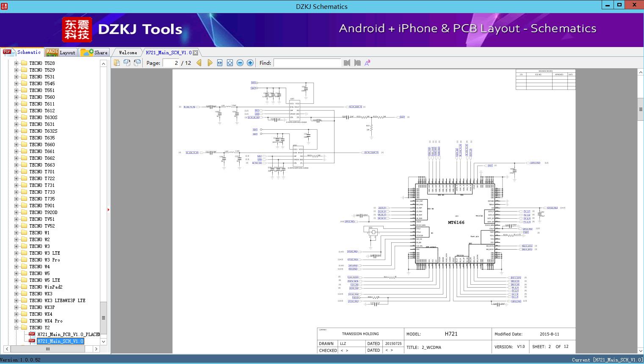Image resolution: width=644 pixels, height=364 pixels.
Task: Collapse the TECNO Y2 folder
Action: click(x=17, y=328)
